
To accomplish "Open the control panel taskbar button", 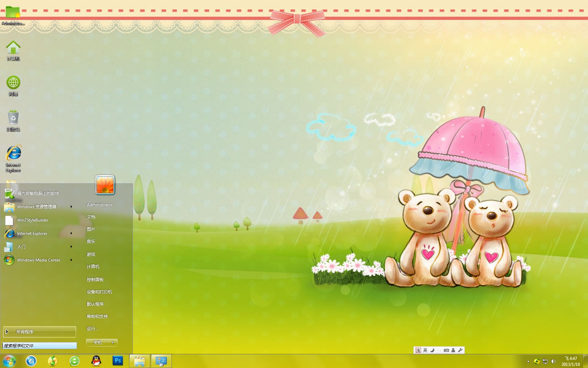I will tap(161, 361).
